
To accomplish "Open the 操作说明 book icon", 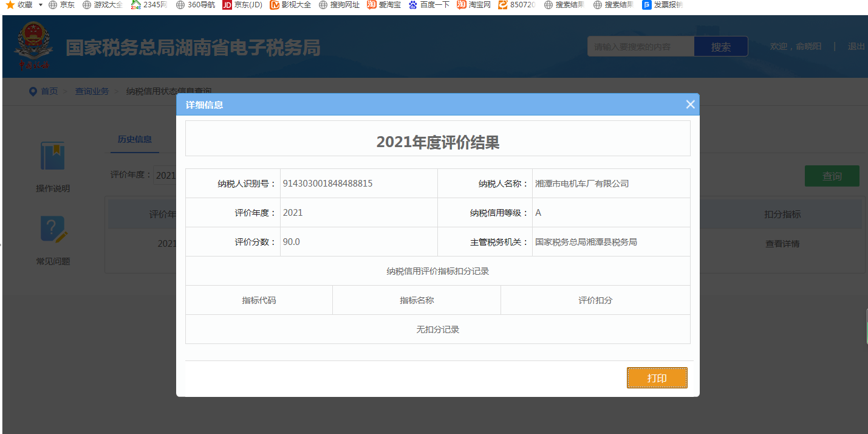I will coord(53,156).
